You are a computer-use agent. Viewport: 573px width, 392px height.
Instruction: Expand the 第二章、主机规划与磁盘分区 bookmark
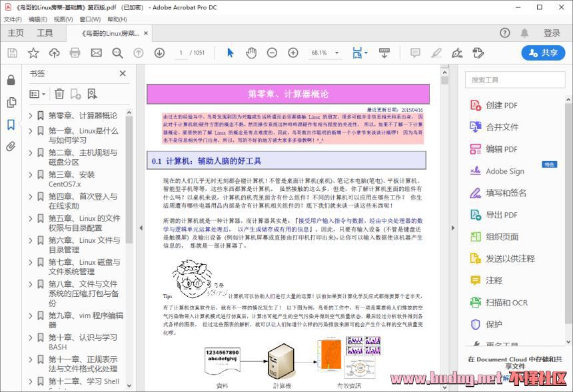tap(31, 152)
